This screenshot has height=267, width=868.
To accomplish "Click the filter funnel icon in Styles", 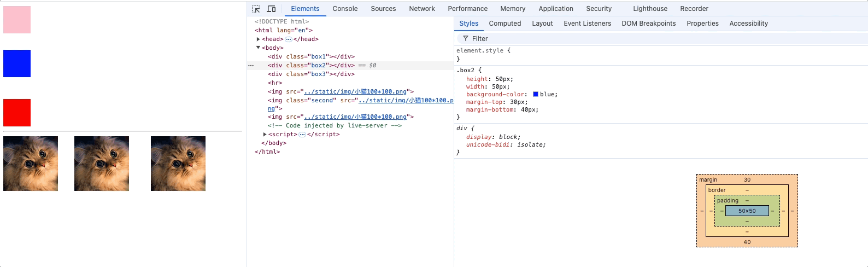I will tap(466, 39).
